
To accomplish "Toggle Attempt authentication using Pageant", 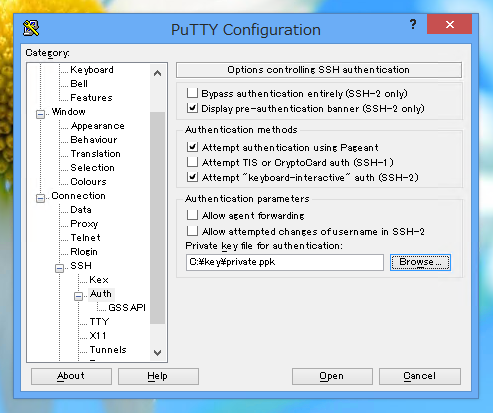I will tap(192, 147).
